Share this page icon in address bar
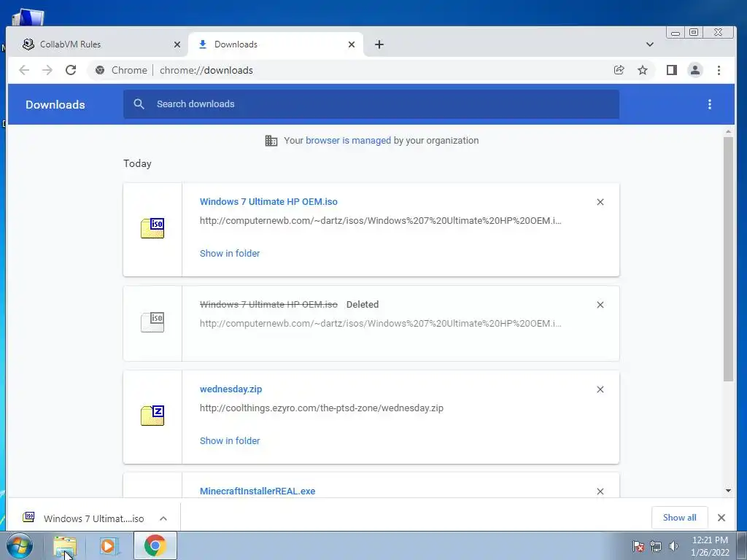 (619, 70)
